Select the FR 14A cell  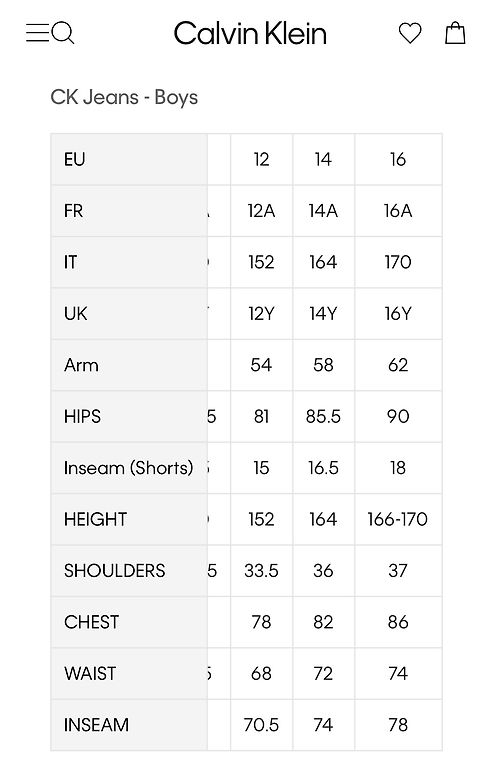coord(323,211)
